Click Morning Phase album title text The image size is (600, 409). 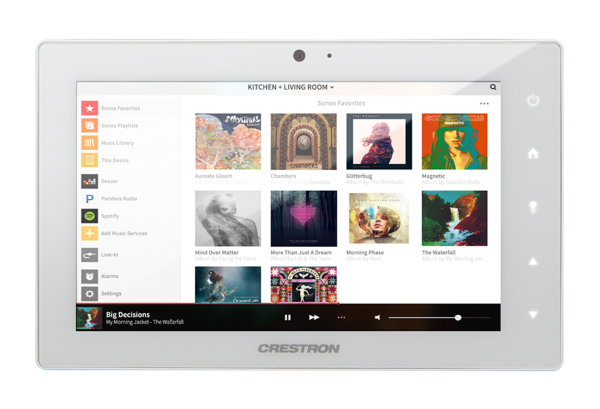click(365, 253)
